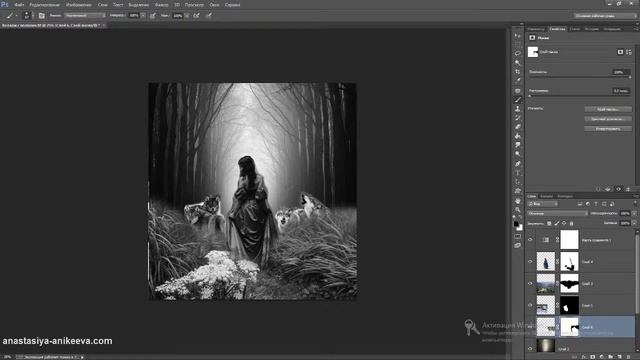Click the fx layer style icon
Image resolution: width=640 pixels, height=360 pixels.
click(x=584, y=356)
